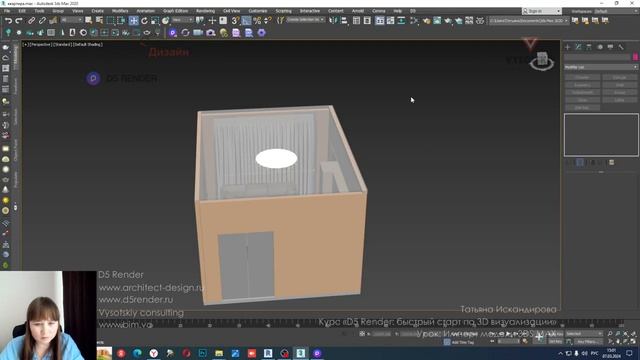This screenshot has width=640, height=360.
Task: Toggle 3D Snaps in main toolbar
Action: click(x=236, y=20)
